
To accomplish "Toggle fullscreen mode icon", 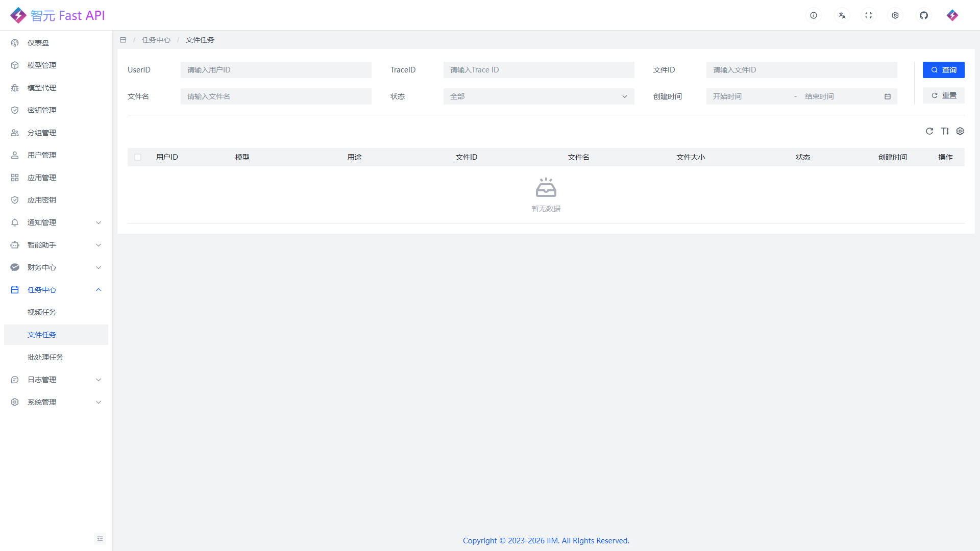I will [869, 15].
